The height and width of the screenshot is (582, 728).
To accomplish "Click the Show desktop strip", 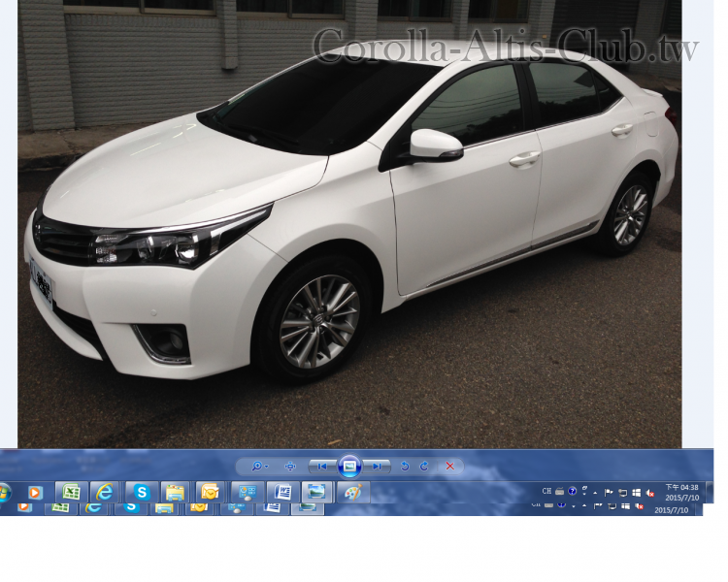I will pyautogui.click(x=709, y=493).
